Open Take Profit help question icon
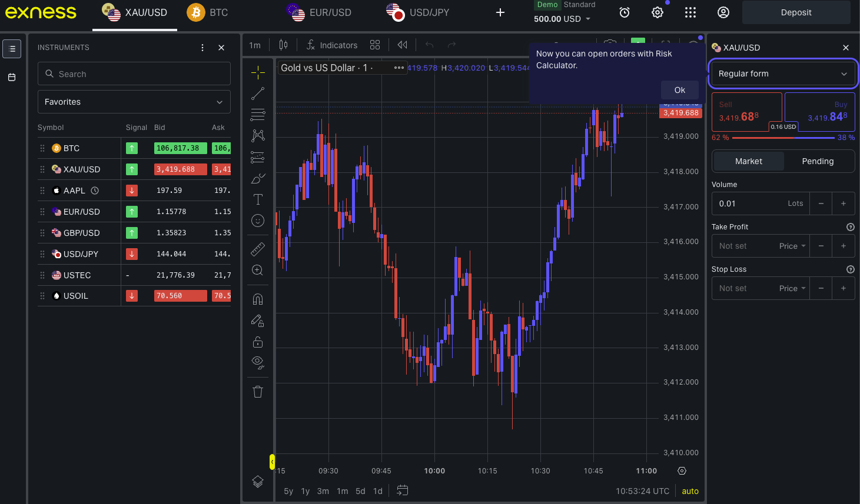Viewport: 860px width, 504px height. click(850, 227)
